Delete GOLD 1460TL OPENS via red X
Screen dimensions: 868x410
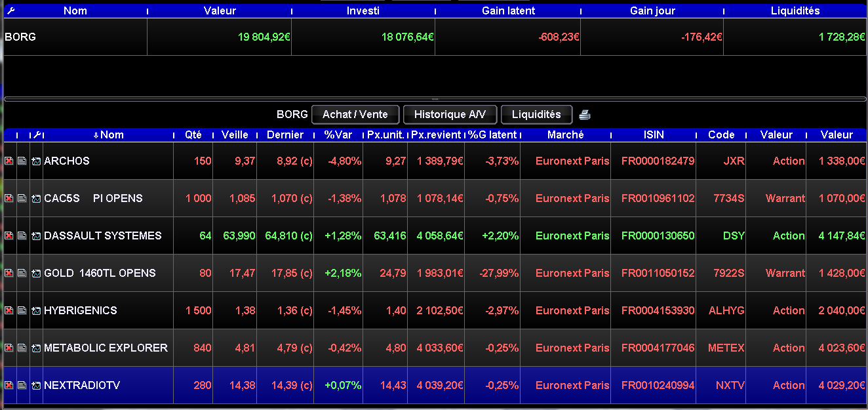point(9,273)
